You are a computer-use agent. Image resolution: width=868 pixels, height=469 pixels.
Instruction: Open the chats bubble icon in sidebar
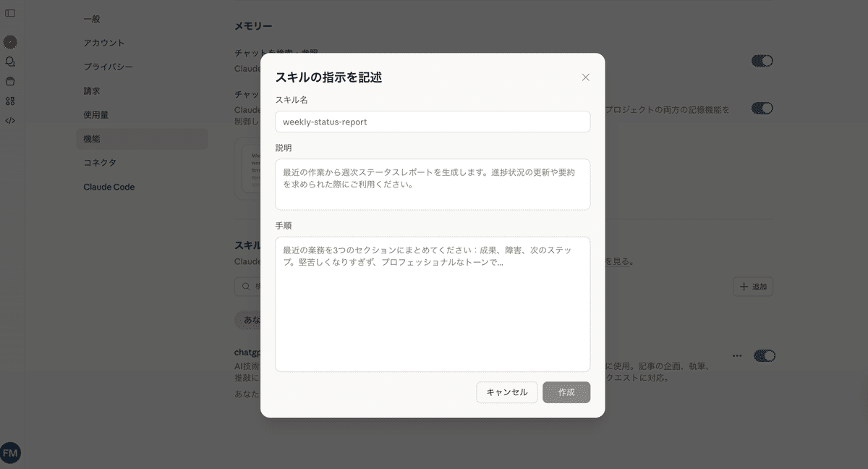click(x=10, y=62)
